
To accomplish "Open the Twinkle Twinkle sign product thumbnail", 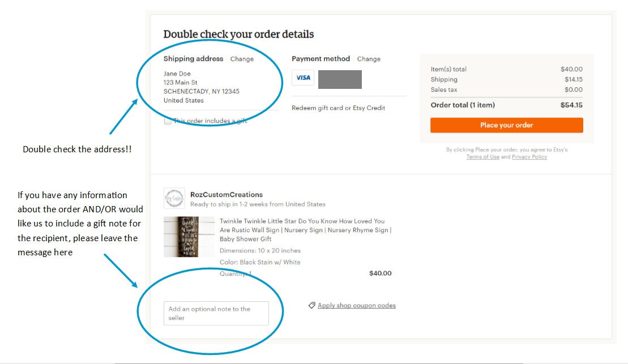I will (189, 237).
